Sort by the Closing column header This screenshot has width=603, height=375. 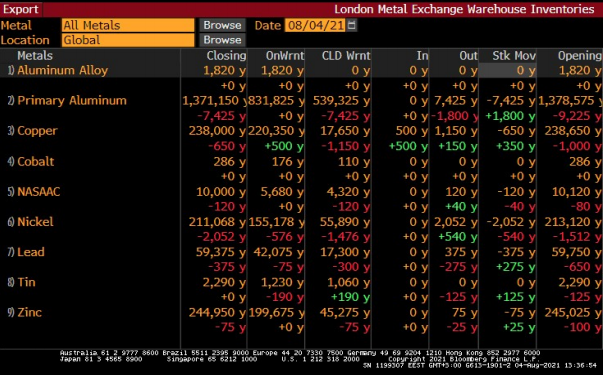(226, 56)
